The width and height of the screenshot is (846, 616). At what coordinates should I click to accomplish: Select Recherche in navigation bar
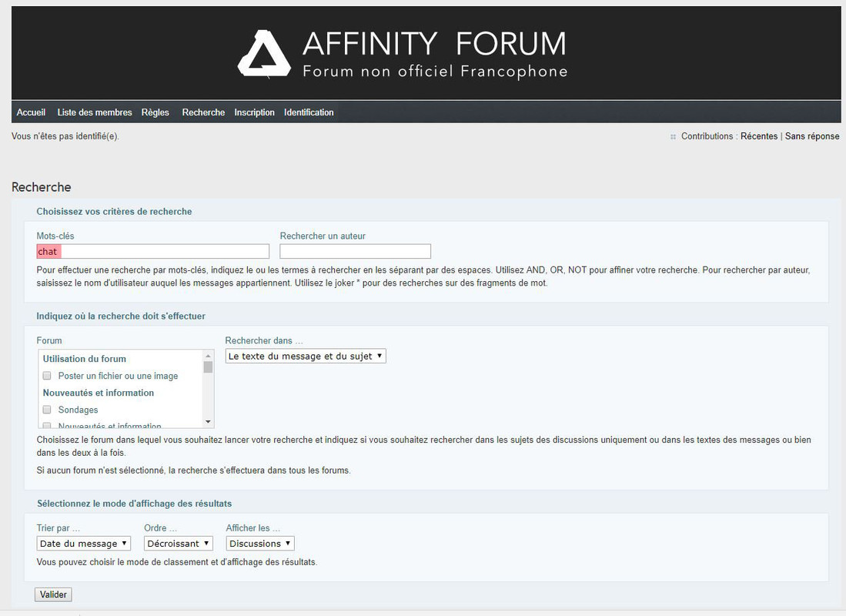pyautogui.click(x=203, y=112)
